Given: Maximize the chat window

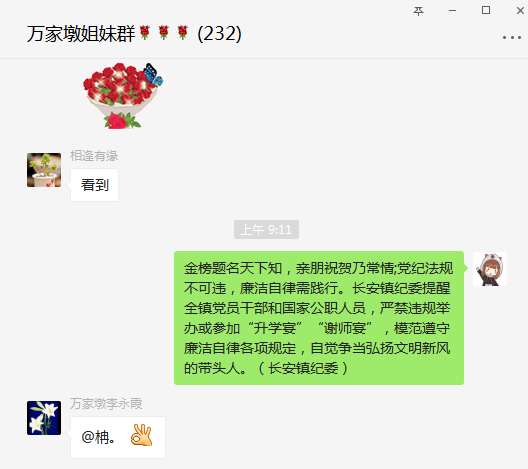Looking at the screenshot, I should point(486,10).
